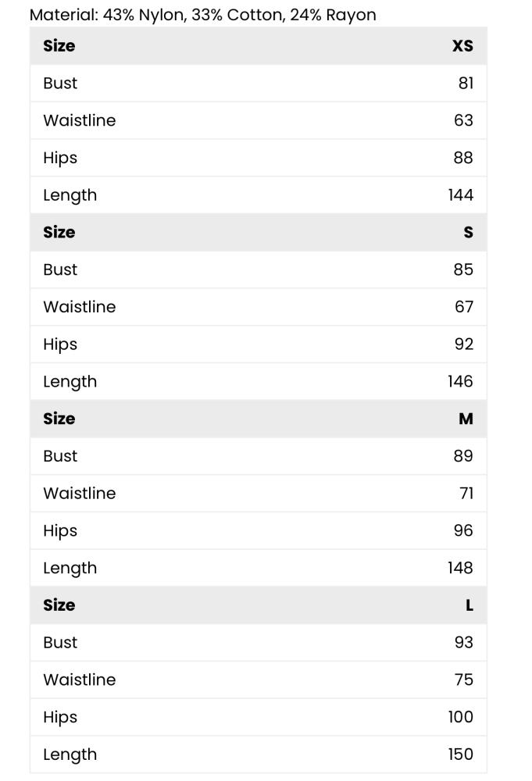This screenshot has height=781, width=532.
Task: Select the Size L header row
Action: [x=258, y=605]
